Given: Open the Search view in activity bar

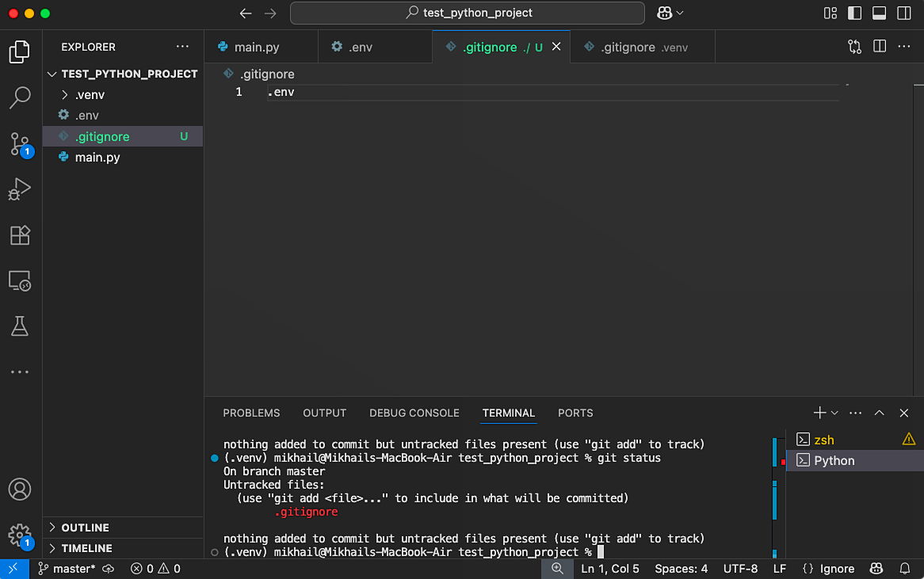Looking at the screenshot, I should 20,98.
